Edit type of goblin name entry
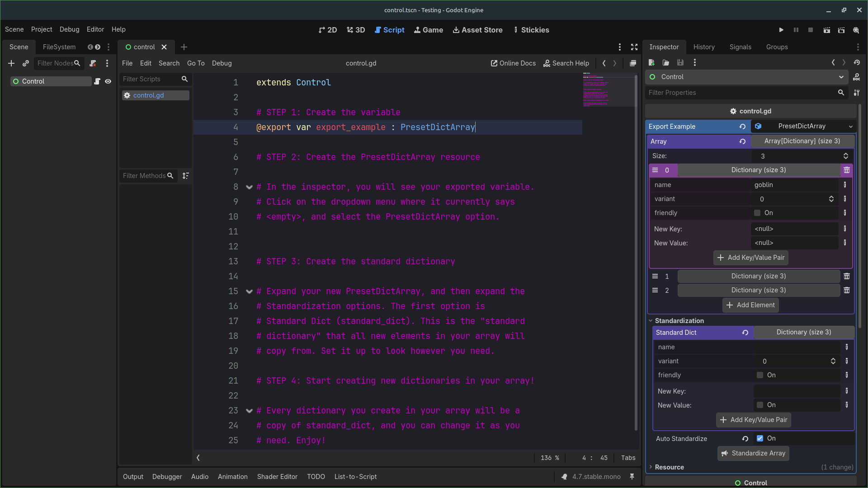868x488 pixels. coord(845,185)
